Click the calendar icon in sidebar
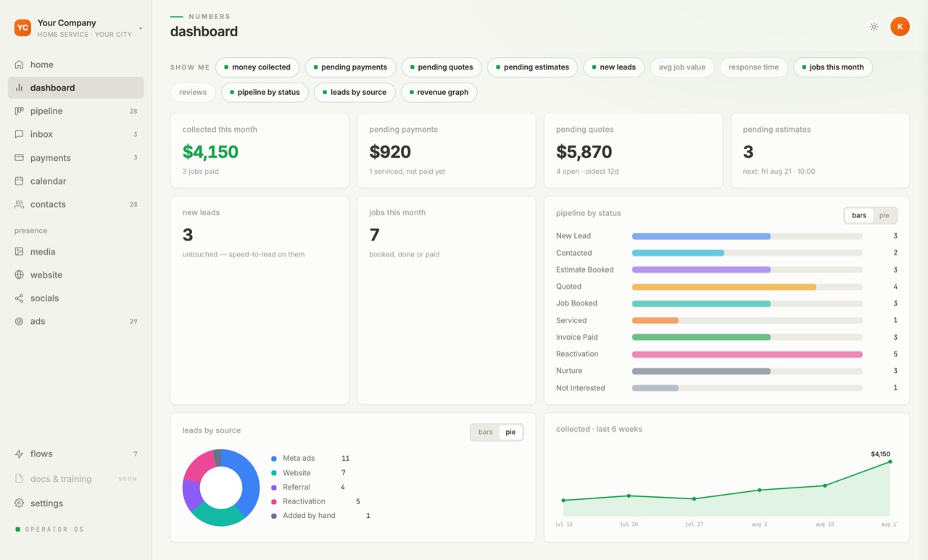The image size is (928, 560). pyautogui.click(x=19, y=181)
